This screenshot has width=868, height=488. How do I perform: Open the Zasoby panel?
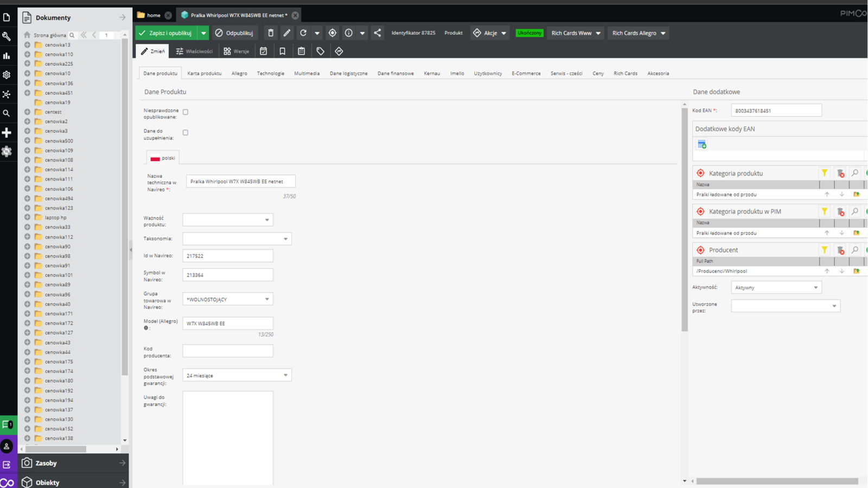pyautogui.click(x=73, y=463)
